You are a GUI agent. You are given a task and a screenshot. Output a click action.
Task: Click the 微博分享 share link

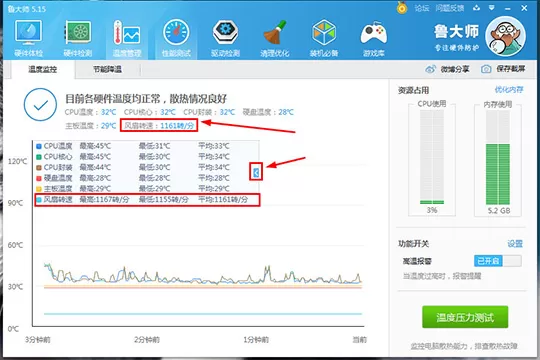[x=455, y=69]
